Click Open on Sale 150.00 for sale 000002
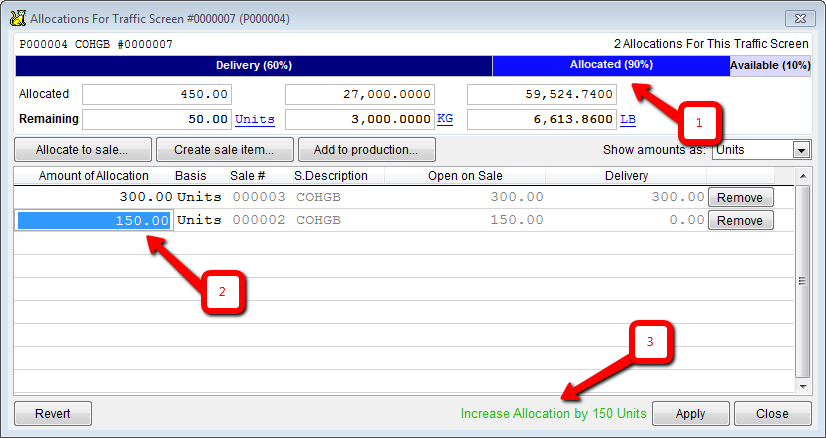Screen dimensions: 826x438 coord(517,220)
